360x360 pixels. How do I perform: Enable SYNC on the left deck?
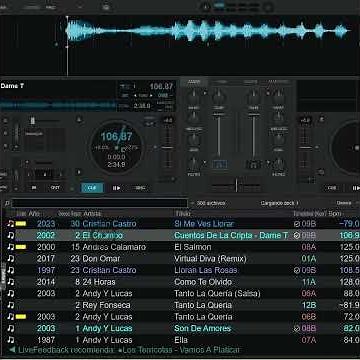click(140, 188)
